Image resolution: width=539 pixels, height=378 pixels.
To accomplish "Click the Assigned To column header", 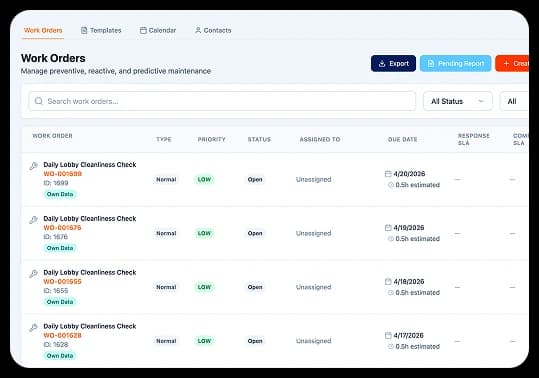I will point(320,139).
